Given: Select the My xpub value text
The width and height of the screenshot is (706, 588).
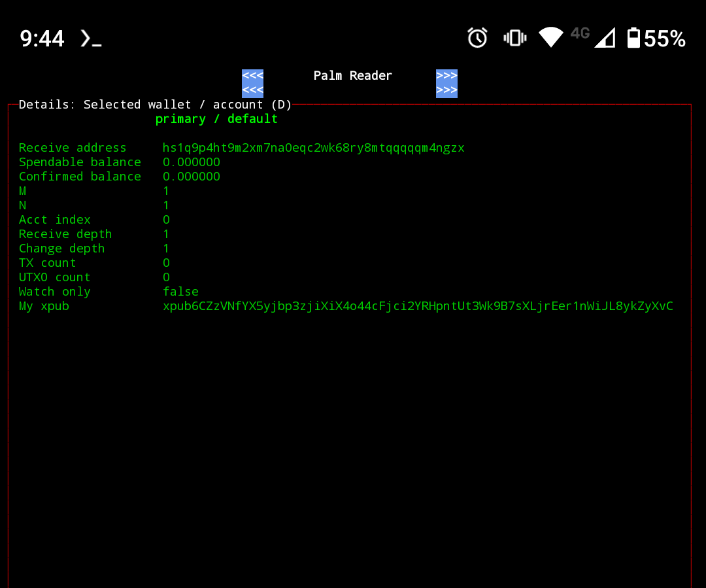Looking at the screenshot, I should click(x=418, y=305).
